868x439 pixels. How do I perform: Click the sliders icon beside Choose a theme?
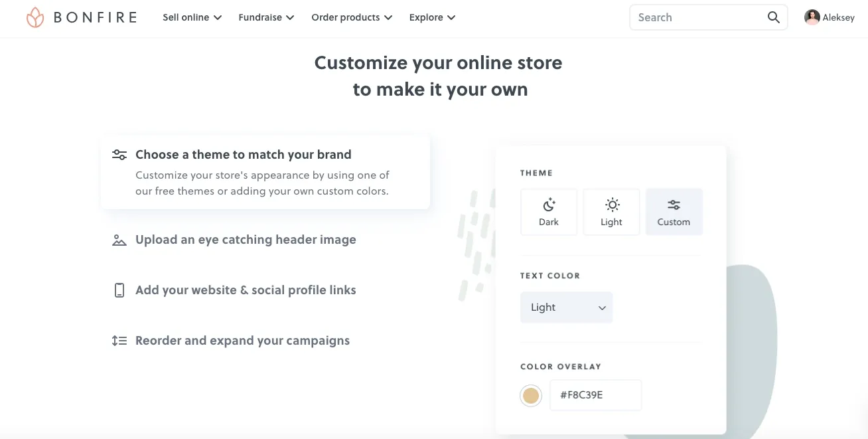[119, 155]
